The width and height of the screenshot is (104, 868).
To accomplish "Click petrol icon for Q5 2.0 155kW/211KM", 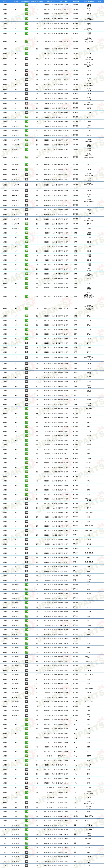I will coord(27,792).
